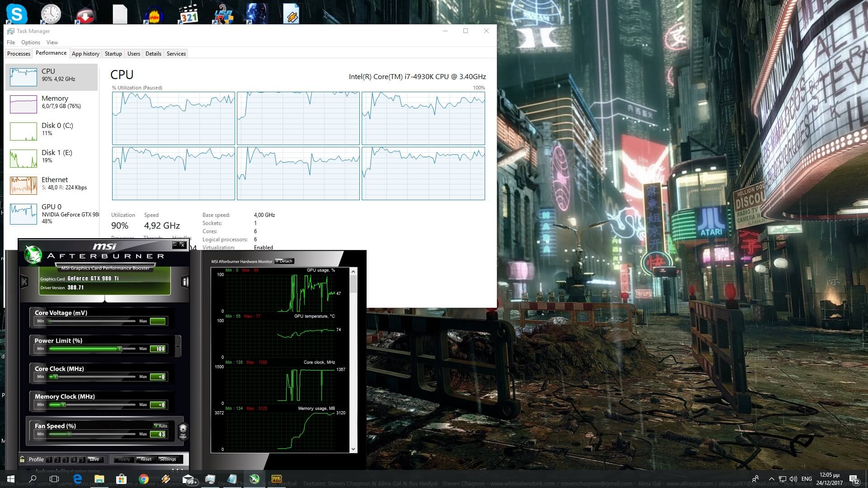The image size is (868, 488).
Task: Select profile slot 1 in Afterburner
Action: [x=49, y=460]
